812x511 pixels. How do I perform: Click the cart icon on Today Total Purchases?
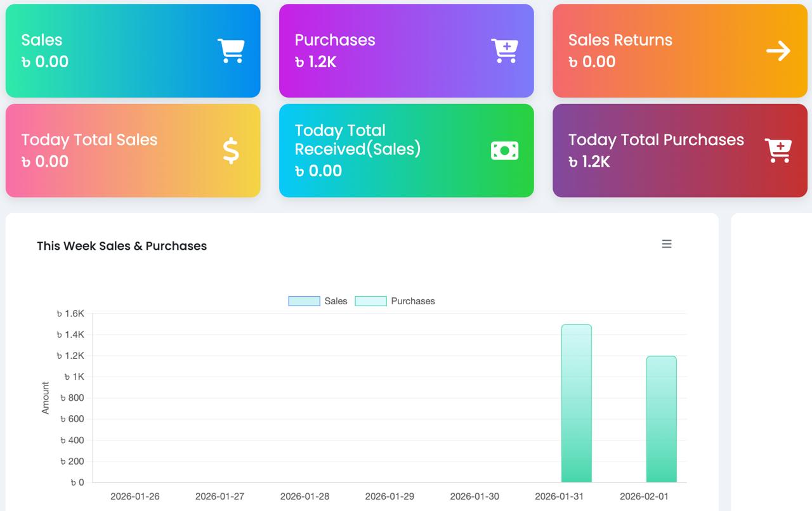pyautogui.click(x=778, y=151)
